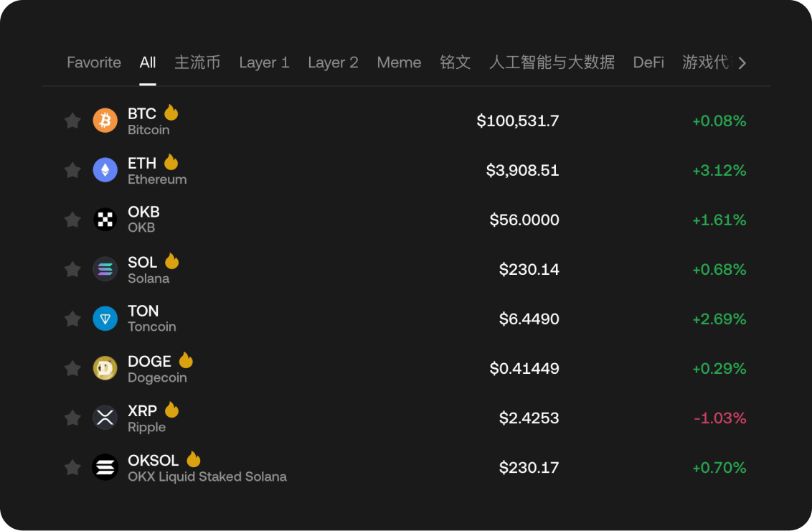
Task: Select the Solana coin icon
Action: 105,269
